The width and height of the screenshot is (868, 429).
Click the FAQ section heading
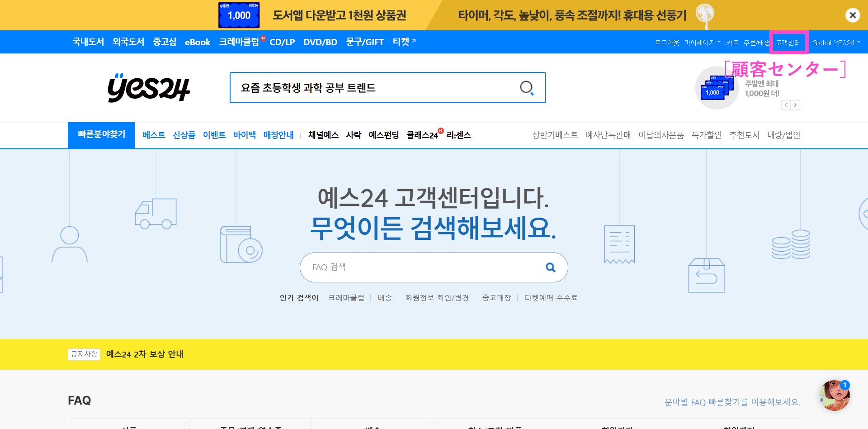(79, 400)
